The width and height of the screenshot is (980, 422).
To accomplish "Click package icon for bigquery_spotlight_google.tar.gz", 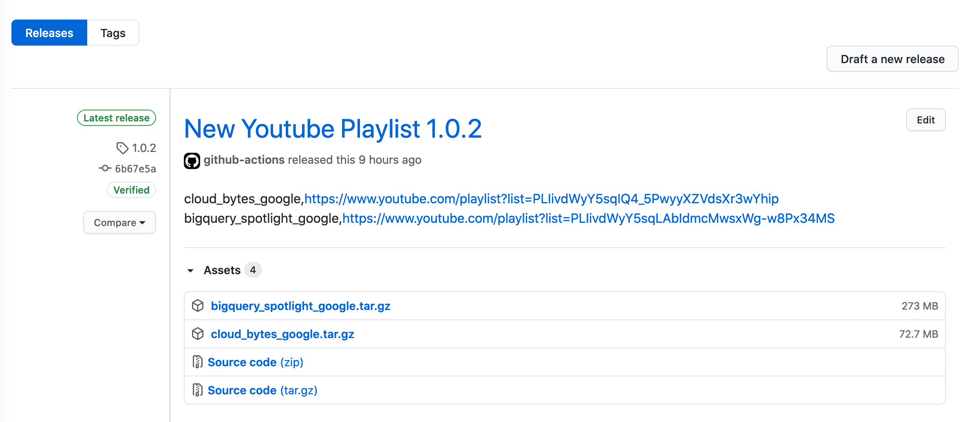I will (x=198, y=306).
